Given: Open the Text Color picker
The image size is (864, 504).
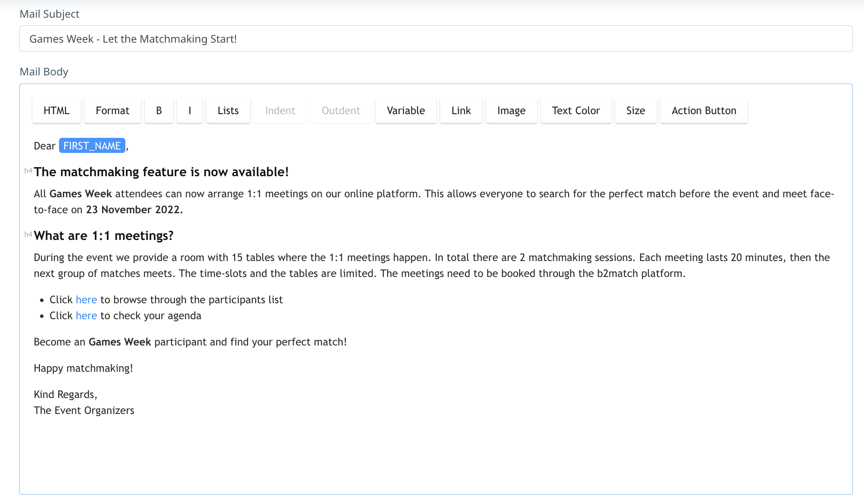Looking at the screenshot, I should click(x=576, y=111).
